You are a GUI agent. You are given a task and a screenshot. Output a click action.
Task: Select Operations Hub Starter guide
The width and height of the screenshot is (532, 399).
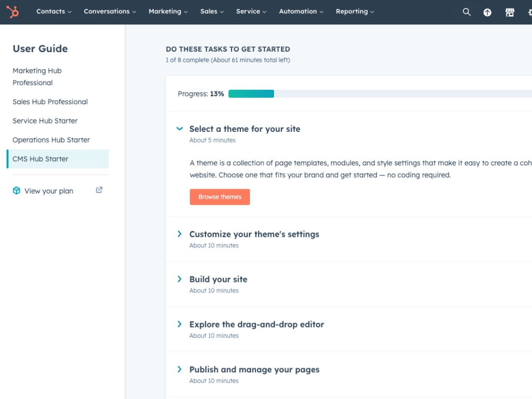[x=51, y=140]
